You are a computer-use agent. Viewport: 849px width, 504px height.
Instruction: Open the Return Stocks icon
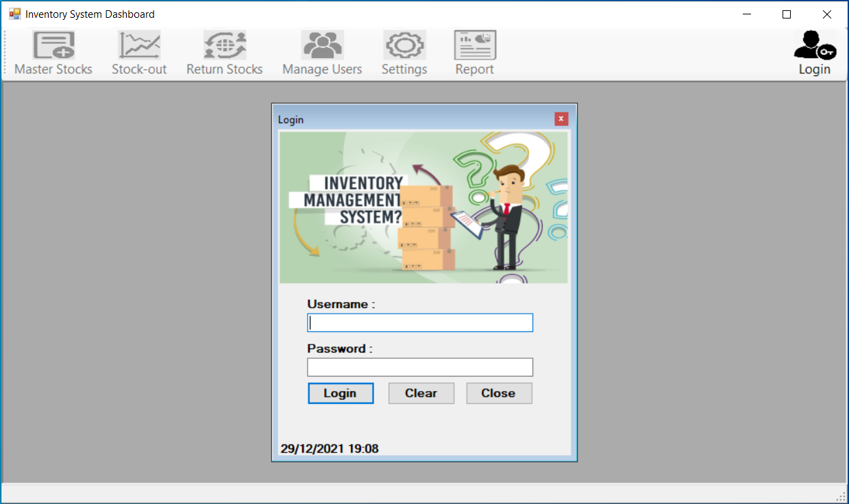pyautogui.click(x=225, y=45)
